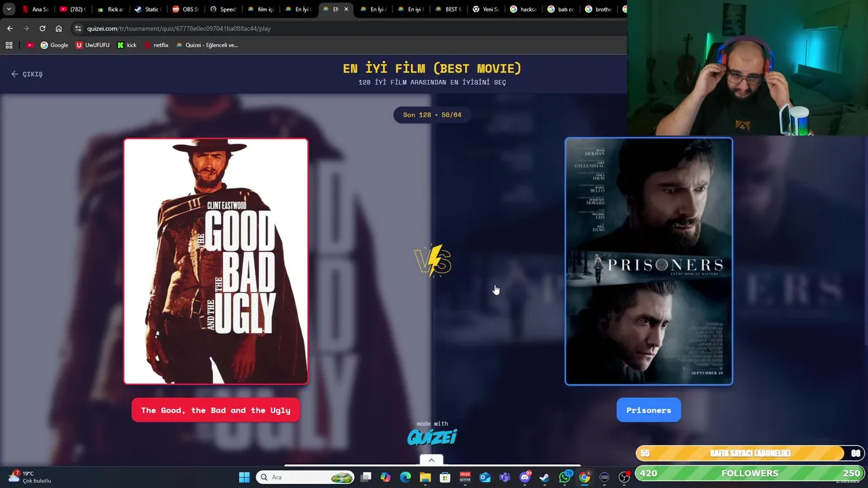Screen dimensions: 868x488
Task: Switch to the YouTube '(782)' tab
Action: [x=73, y=9]
